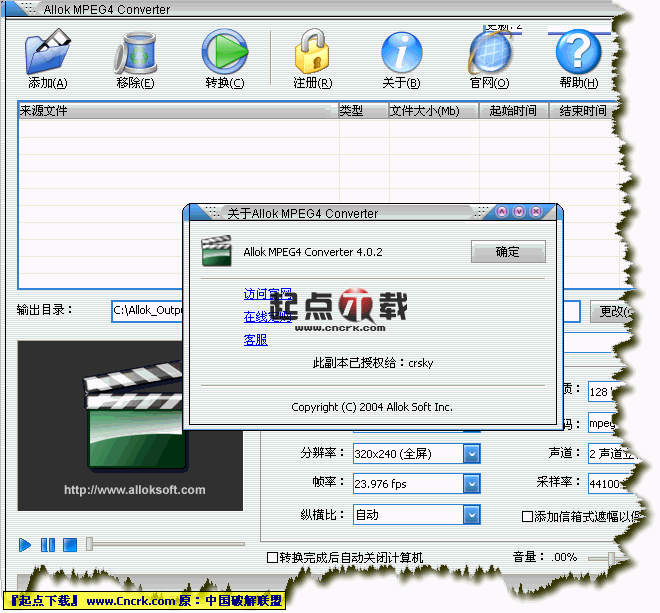The width and height of the screenshot is (660, 613).
Task: Click the clapperboard icon in About dialog
Action: tap(216, 251)
